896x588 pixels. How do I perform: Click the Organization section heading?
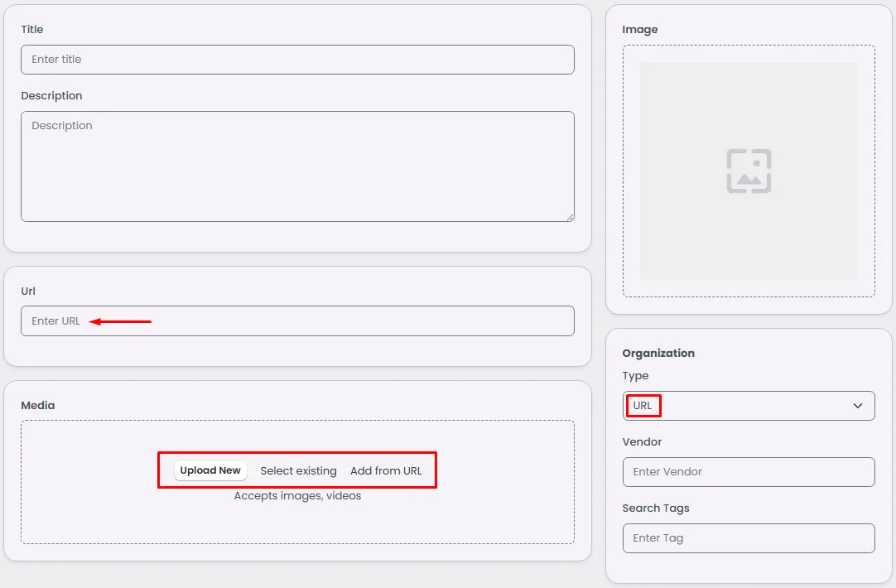(658, 353)
